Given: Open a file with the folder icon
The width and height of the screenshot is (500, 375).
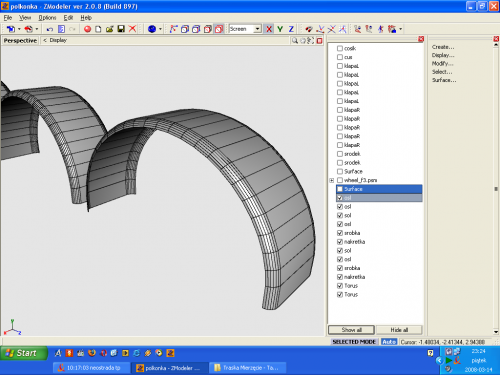Looking at the screenshot, I should 110,29.
